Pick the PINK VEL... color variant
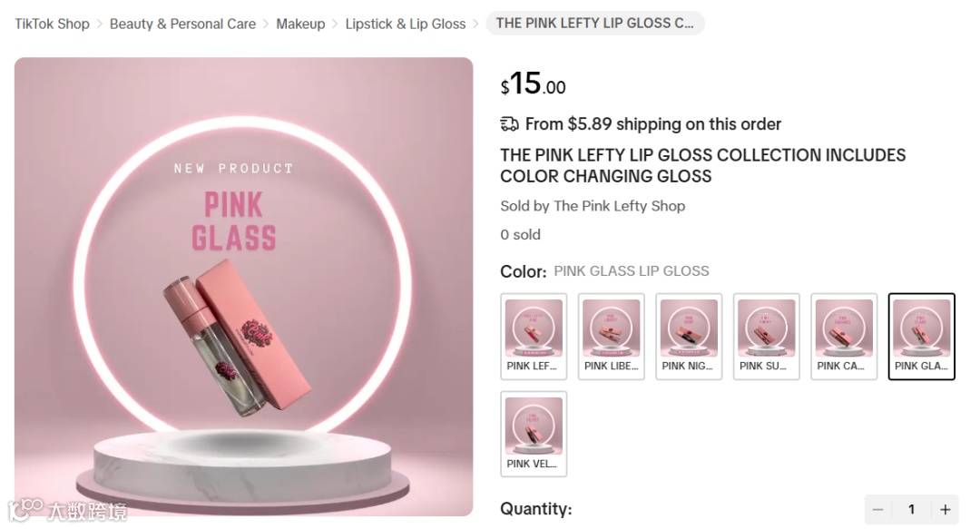The image size is (980, 529). click(534, 434)
